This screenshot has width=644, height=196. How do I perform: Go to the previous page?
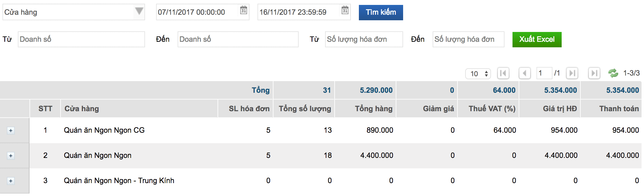pos(524,73)
